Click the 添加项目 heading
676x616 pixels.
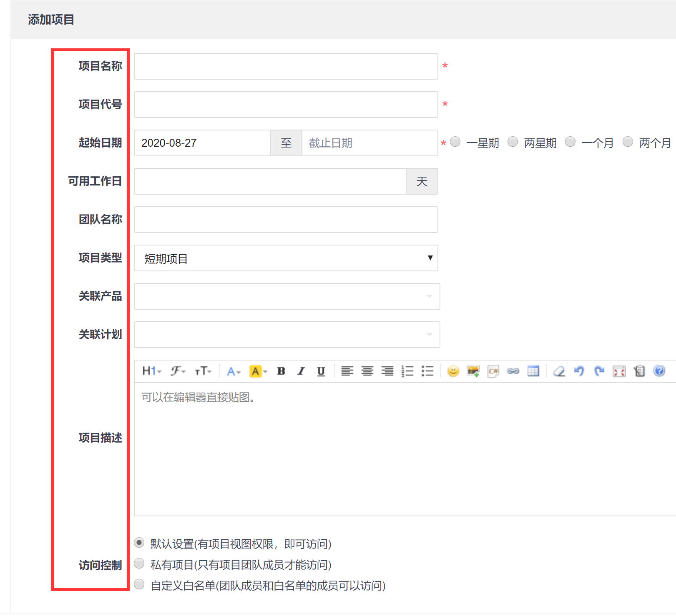click(51, 20)
